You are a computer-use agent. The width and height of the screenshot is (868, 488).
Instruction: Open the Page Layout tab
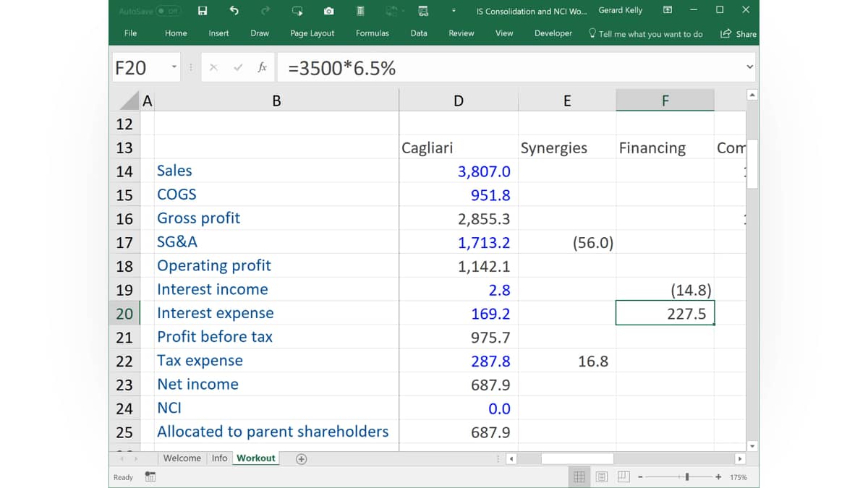pos(312,33)
